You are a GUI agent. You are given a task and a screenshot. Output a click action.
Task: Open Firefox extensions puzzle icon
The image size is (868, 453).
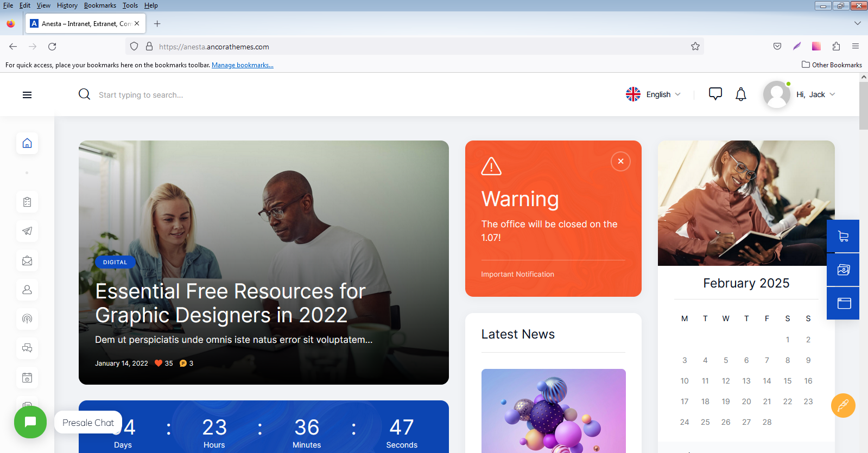point(836,47)
